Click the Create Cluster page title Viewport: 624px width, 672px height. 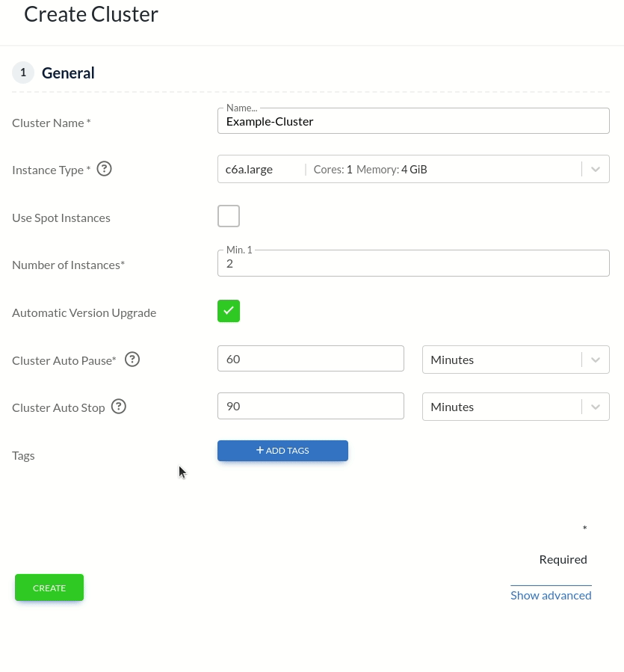[90, 13]
